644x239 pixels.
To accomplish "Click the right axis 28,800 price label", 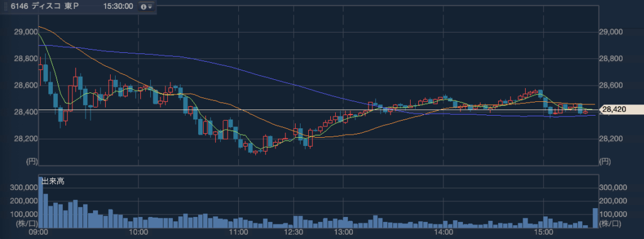I will [611, 58].
